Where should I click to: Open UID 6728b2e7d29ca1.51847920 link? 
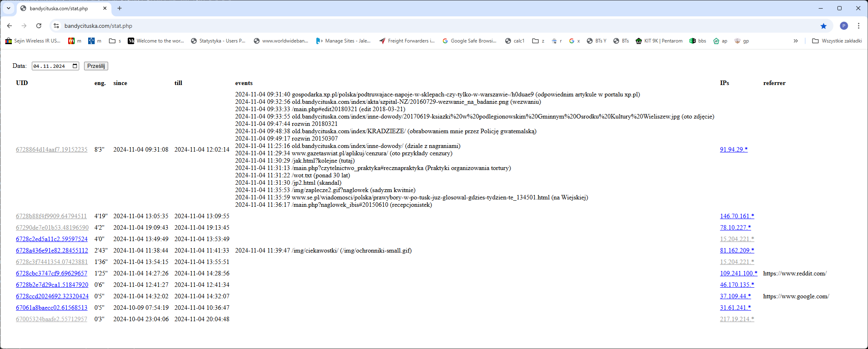[x=52, y=285]
